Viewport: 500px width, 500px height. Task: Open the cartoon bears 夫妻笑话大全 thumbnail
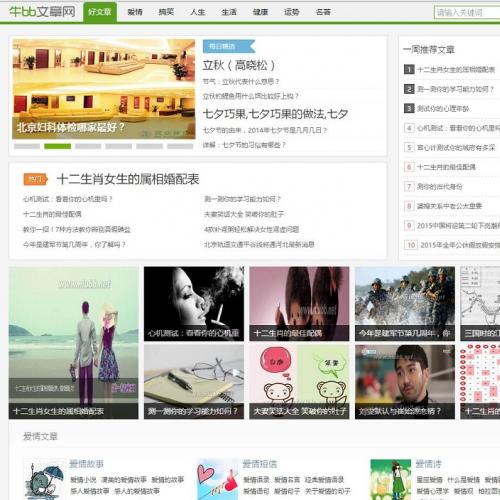[299, 382]
